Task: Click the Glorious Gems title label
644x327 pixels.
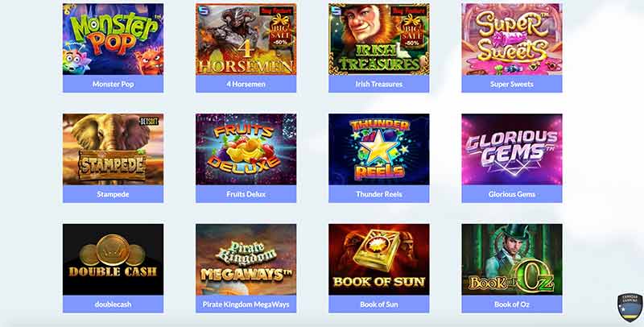Action: [x=512, y=194]
